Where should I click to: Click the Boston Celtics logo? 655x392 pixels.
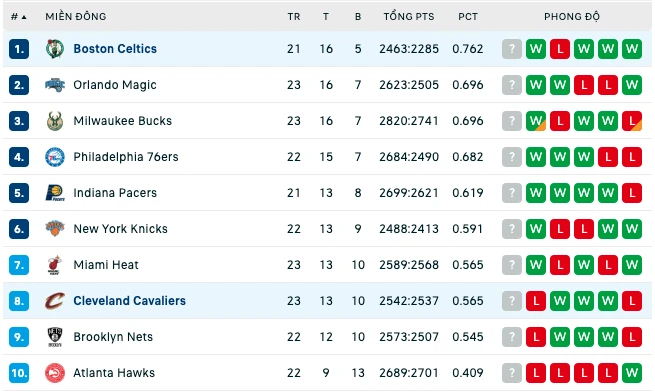click(55, 49)
